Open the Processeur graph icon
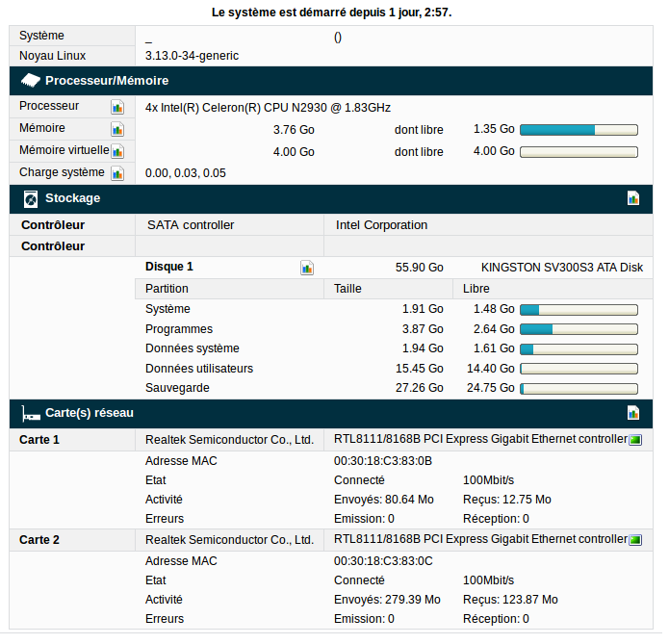Viewport: 669px width, 644px height. [118, 108]
